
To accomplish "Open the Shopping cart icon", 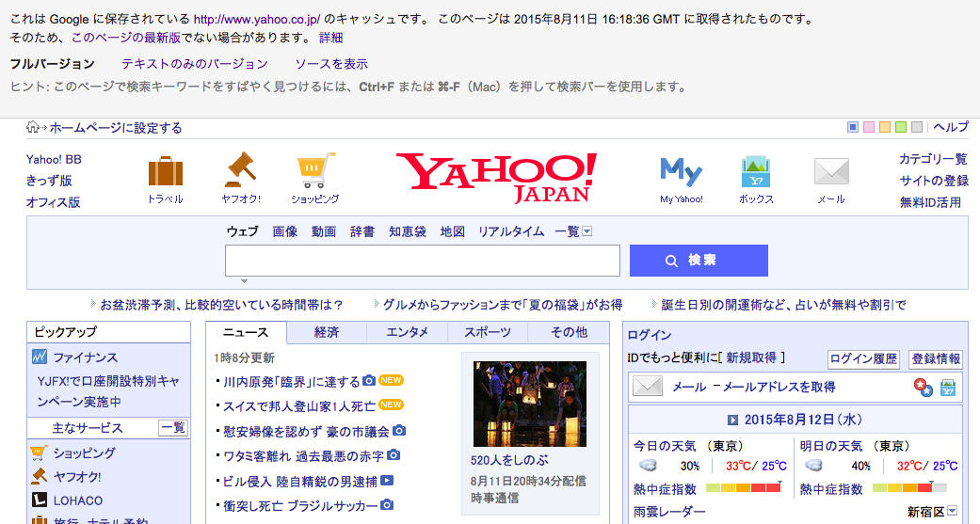I will [x=315, y=170].
